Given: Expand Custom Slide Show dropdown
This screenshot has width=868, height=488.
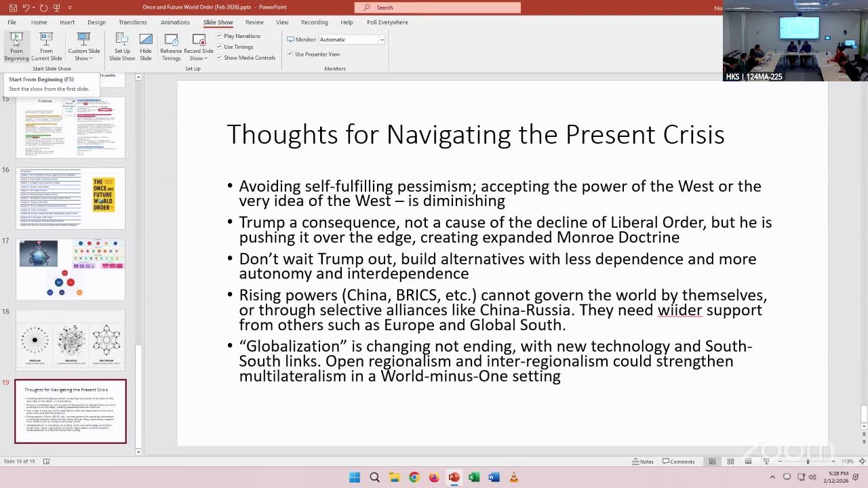Looking at the screenshot, I should pos(83,47).
